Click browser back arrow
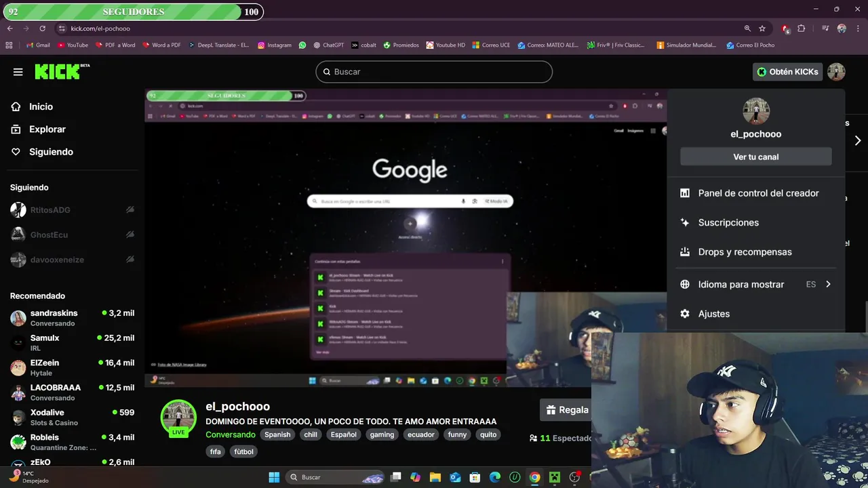 click(x=10, y=28)
